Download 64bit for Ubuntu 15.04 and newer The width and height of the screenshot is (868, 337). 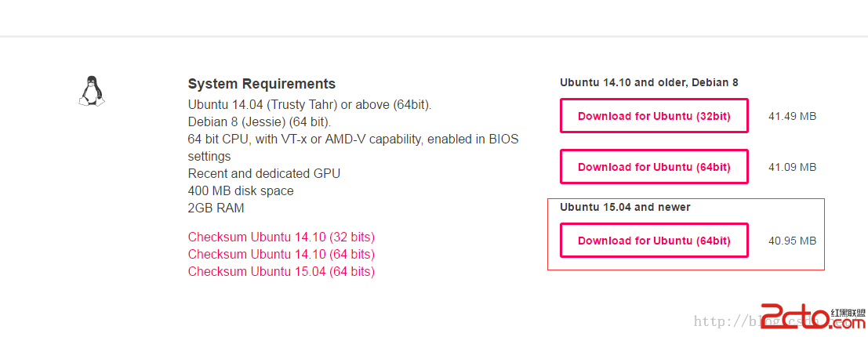click(654, 240)
